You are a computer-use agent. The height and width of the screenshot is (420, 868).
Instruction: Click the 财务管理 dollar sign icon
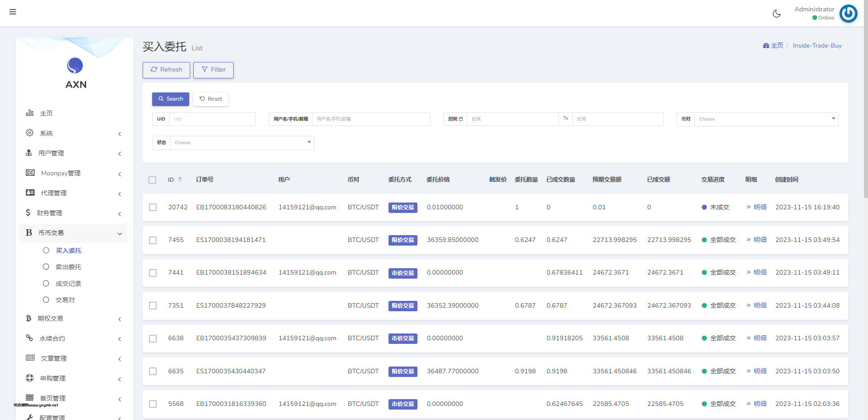coord(28,212)
